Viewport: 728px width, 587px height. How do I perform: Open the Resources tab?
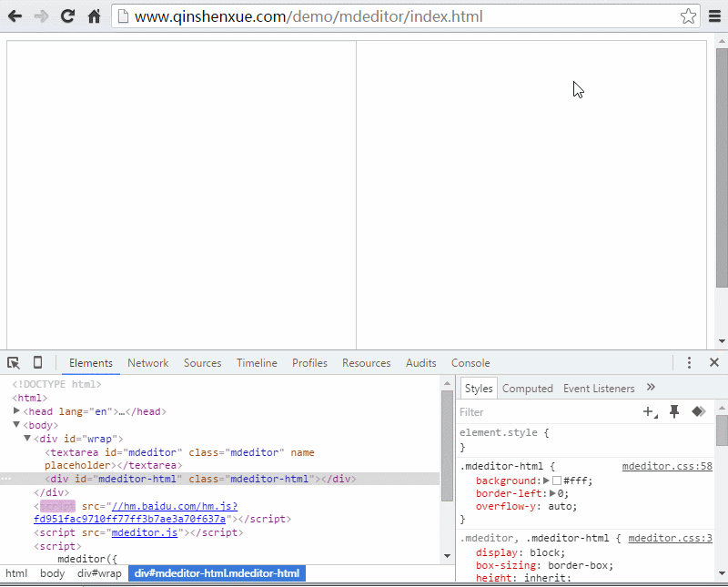367,363
